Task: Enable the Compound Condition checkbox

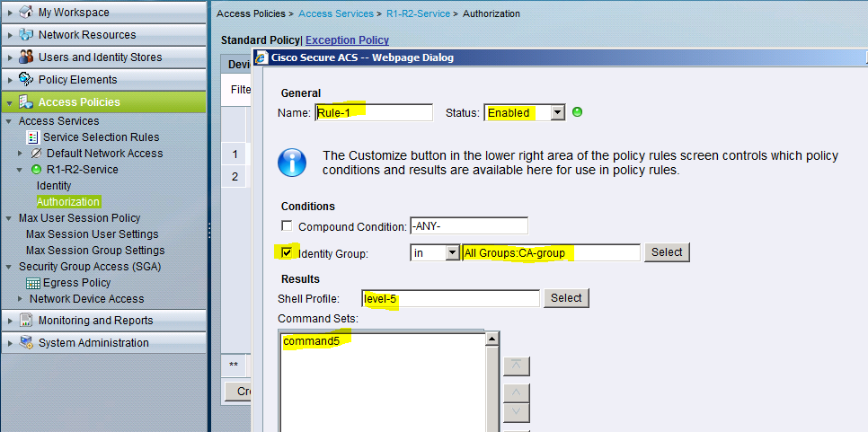Action: 287,225
